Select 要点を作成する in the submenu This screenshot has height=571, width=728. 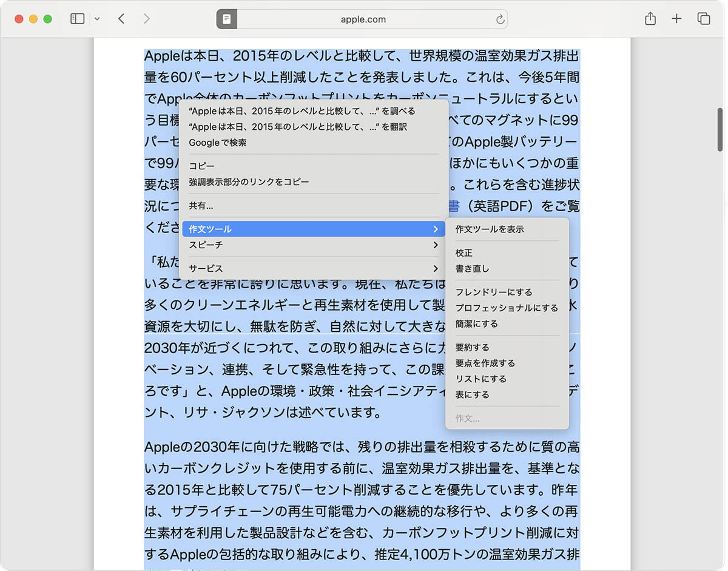pos(507,363)
